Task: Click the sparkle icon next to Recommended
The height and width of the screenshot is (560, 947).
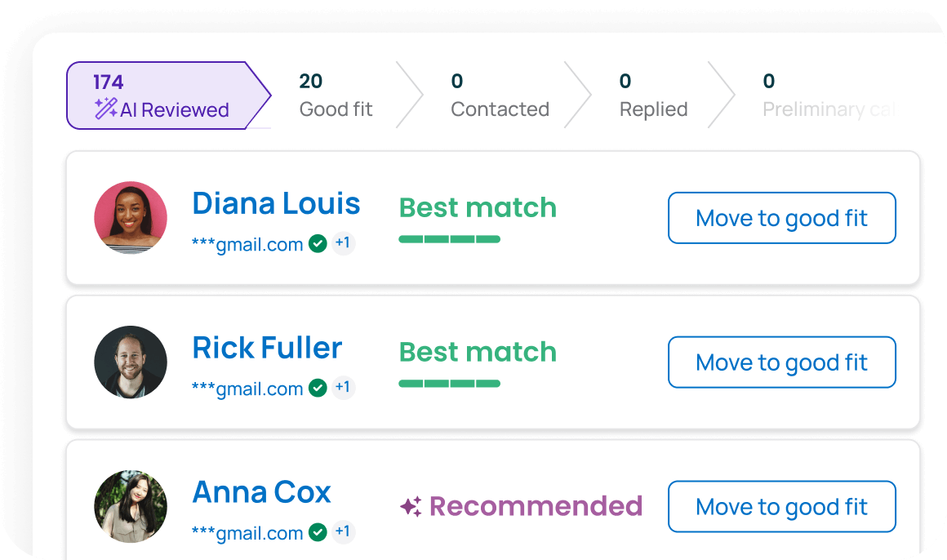Action: coord(411,507)
